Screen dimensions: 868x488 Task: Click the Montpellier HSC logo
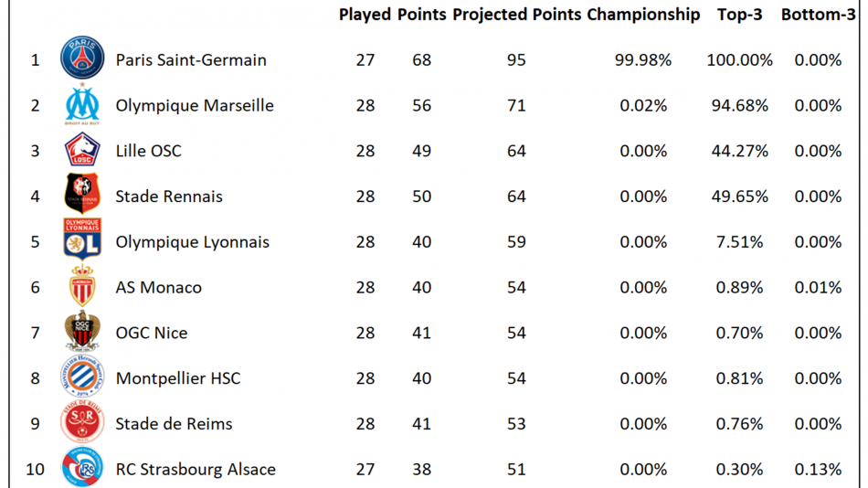click(82, 377)
